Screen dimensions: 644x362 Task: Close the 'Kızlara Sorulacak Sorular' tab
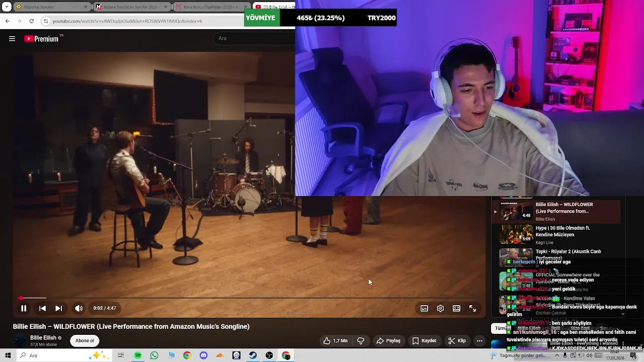pos(166,7)
